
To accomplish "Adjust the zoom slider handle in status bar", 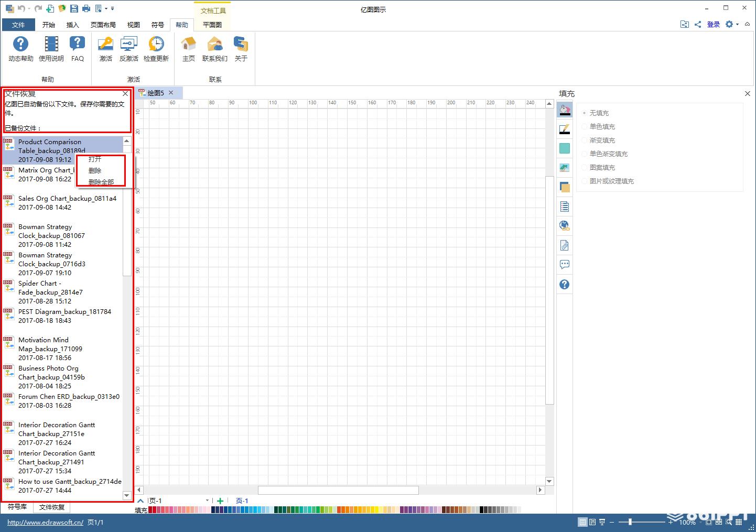I will [x=630, y=522].
